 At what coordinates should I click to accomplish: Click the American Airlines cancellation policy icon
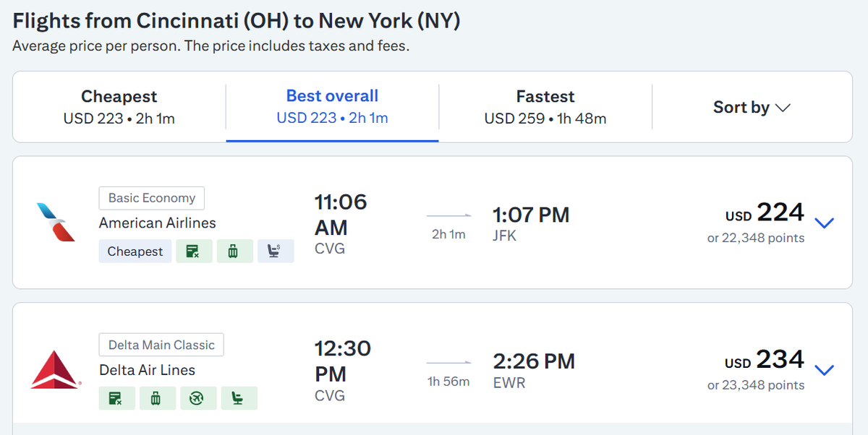[194, 251]
